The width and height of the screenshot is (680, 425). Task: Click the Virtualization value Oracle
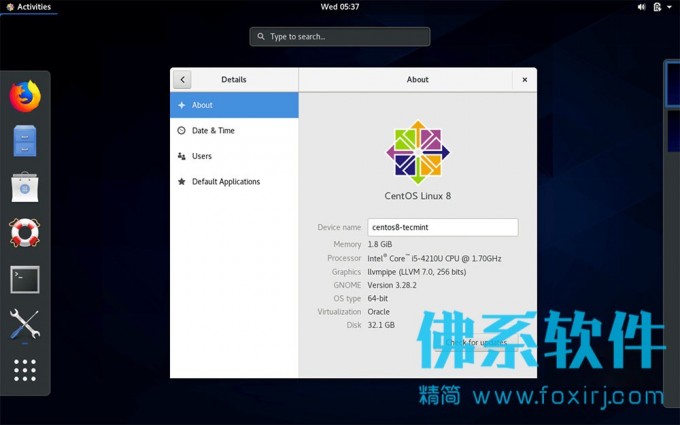(379, 312)
